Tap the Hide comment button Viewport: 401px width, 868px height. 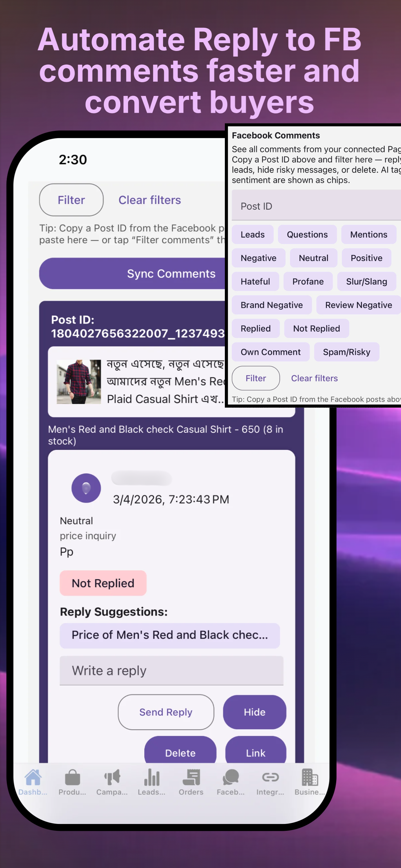click(x=255, y=712)
